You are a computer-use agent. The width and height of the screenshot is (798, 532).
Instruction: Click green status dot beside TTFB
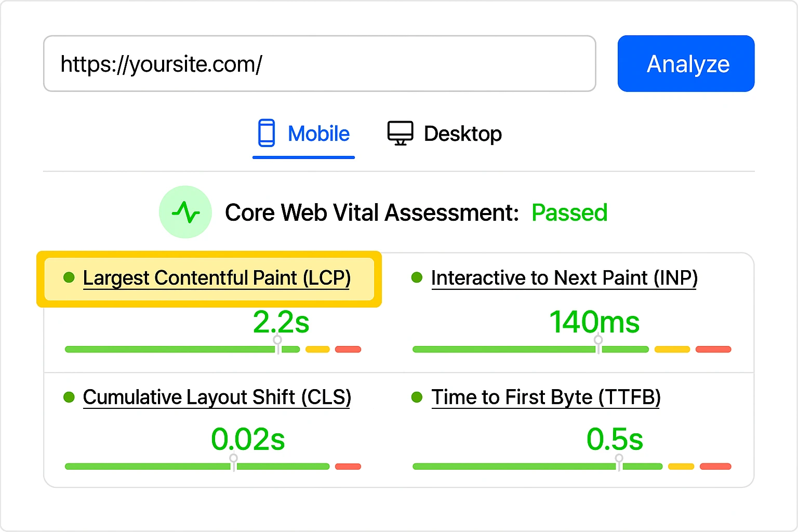point(417,397)
